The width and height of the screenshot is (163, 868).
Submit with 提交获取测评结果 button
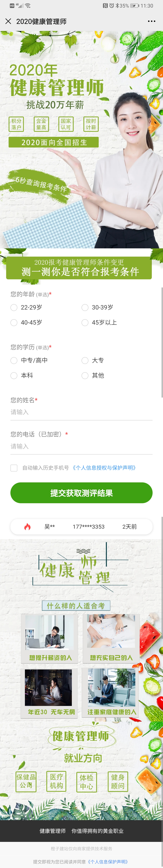(81, 493)
